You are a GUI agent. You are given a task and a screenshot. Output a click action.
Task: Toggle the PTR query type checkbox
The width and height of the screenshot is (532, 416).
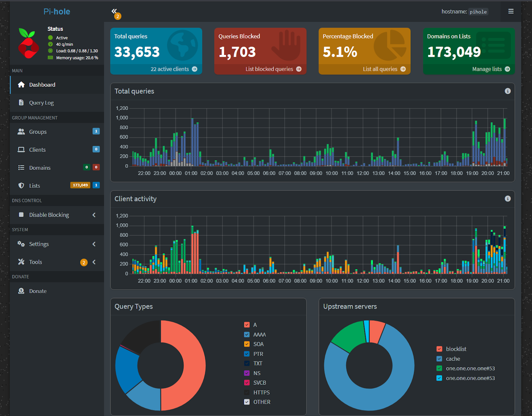[247, 354]
